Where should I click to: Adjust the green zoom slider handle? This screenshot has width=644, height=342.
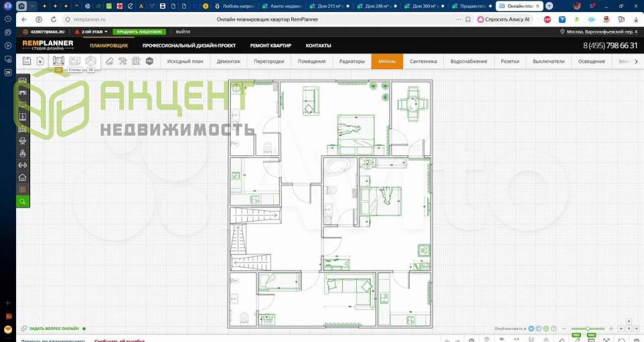pos(588,329)
